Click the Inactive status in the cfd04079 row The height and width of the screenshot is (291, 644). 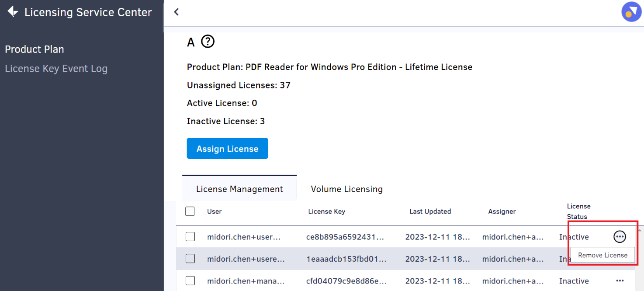coord(574,281)
